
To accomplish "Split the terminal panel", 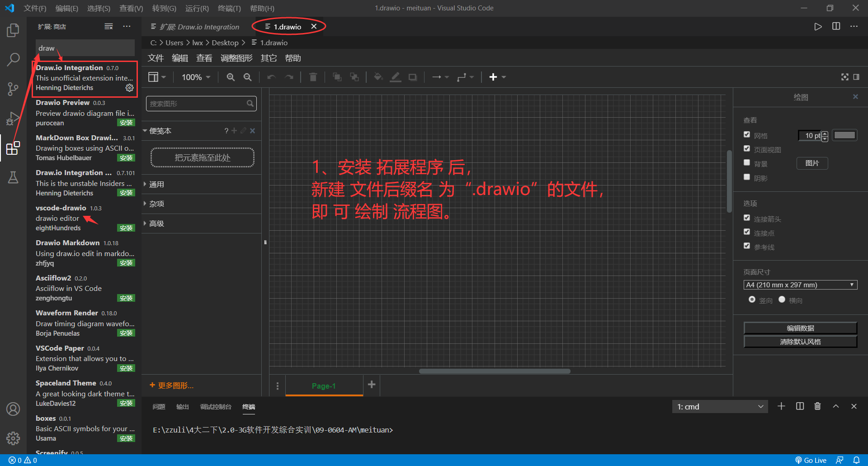I will coord(800,406).
